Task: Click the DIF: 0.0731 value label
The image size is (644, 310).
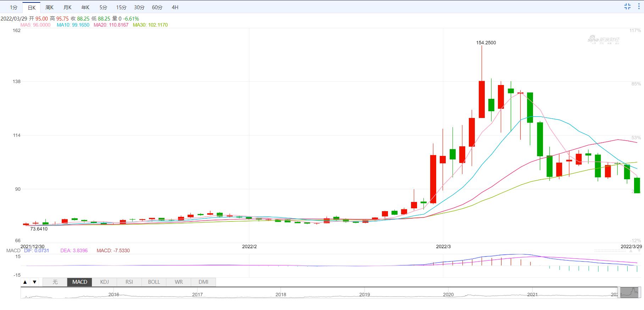Action: (x=37, y=250)
